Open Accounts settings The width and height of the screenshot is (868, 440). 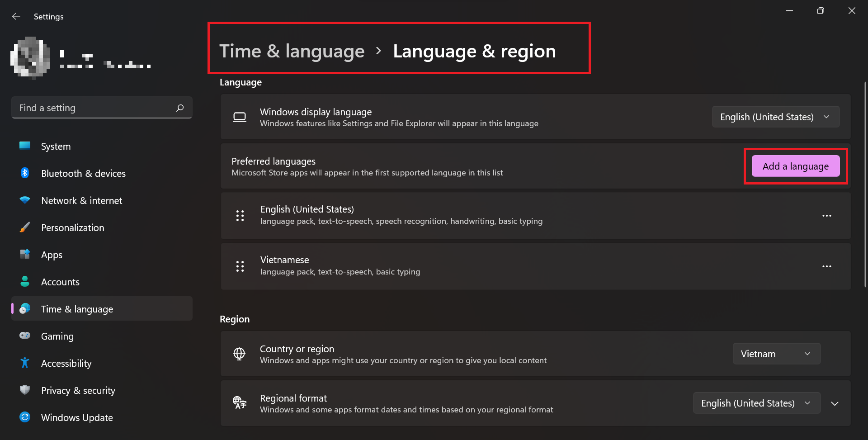pos(102,282)
